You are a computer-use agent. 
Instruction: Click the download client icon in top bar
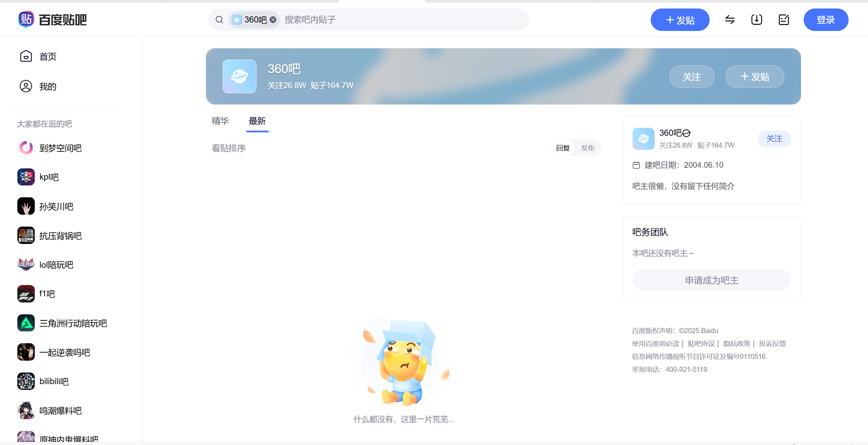[x=756, y=19]
